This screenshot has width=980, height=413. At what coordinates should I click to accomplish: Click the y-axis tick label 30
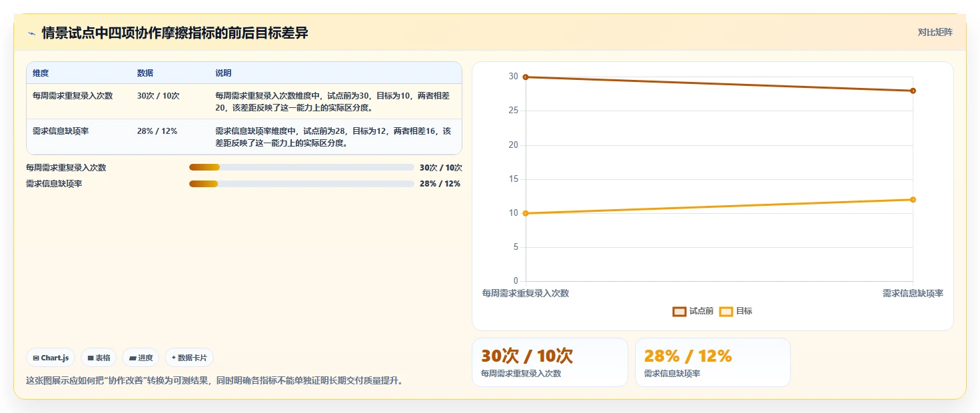[x=513, y=77]
